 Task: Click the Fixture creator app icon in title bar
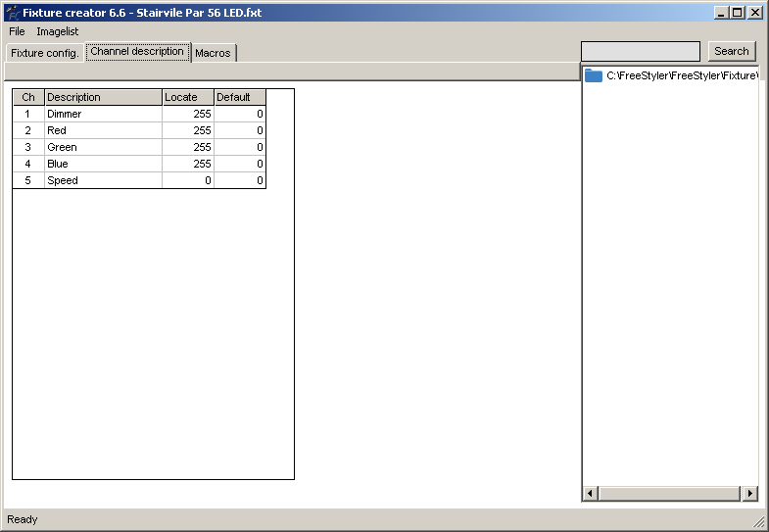click(13, 13)
